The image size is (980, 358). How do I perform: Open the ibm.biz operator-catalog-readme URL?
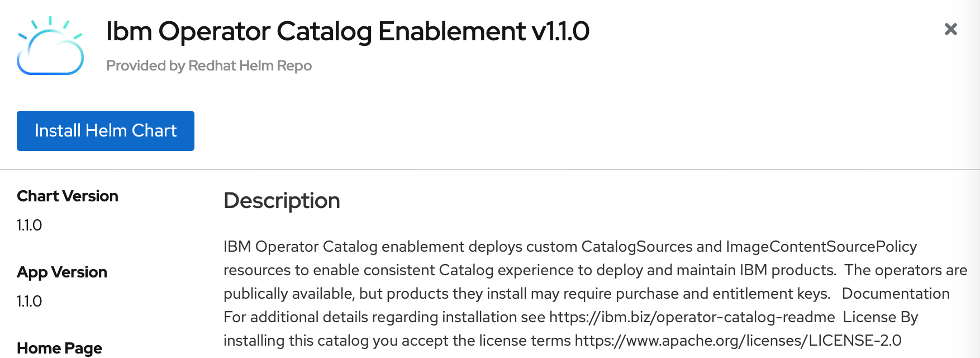click(692, 317)
